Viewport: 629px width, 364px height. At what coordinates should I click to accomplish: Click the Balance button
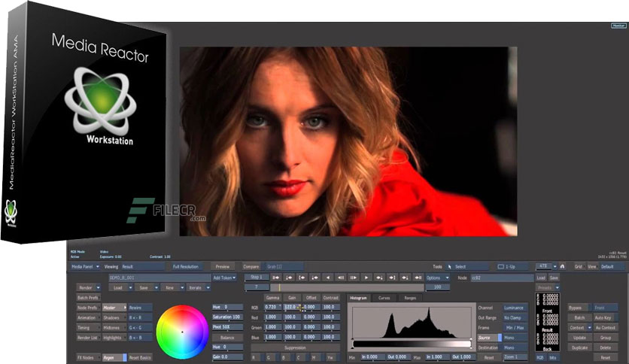[x=227, y=338]
